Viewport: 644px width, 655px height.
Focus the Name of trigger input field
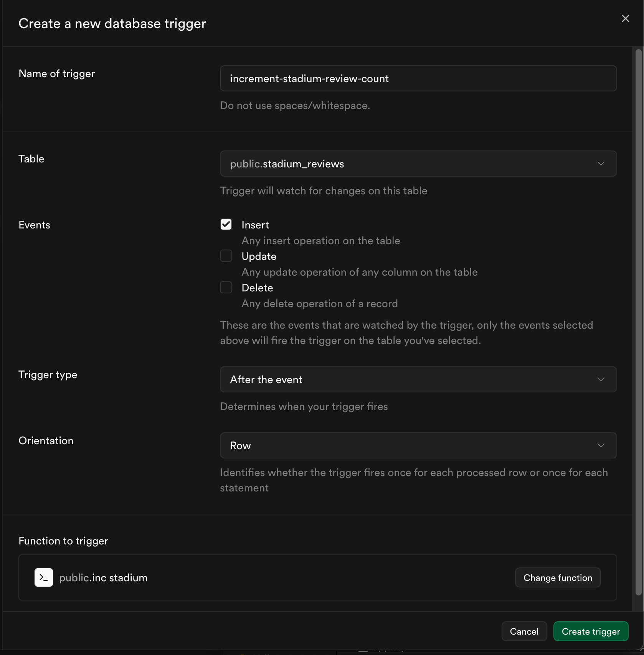click(x=418, y=78)
